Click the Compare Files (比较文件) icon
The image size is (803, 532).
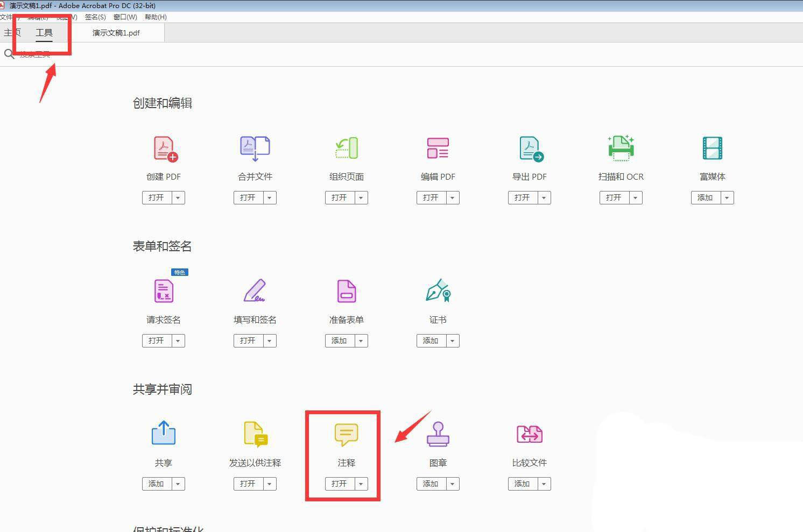[x=530, y=435]
